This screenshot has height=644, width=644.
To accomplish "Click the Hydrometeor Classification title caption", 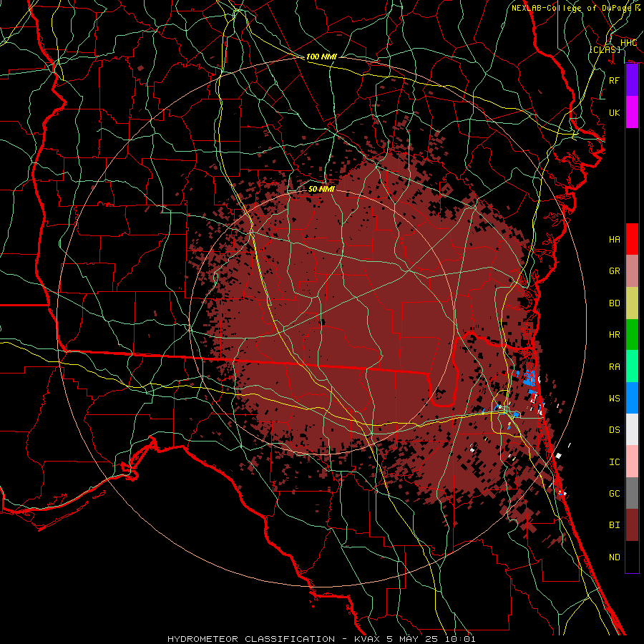I will tap(321, 639).
